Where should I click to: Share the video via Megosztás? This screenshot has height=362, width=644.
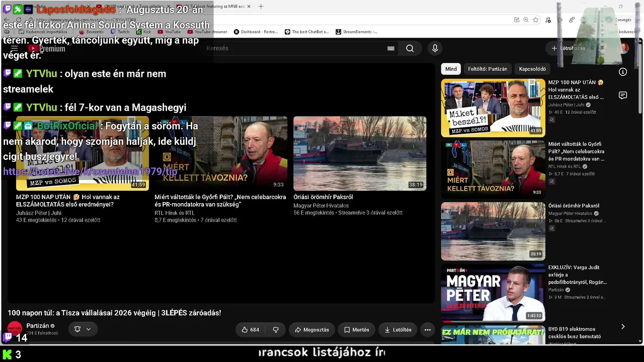click(312, 330)
